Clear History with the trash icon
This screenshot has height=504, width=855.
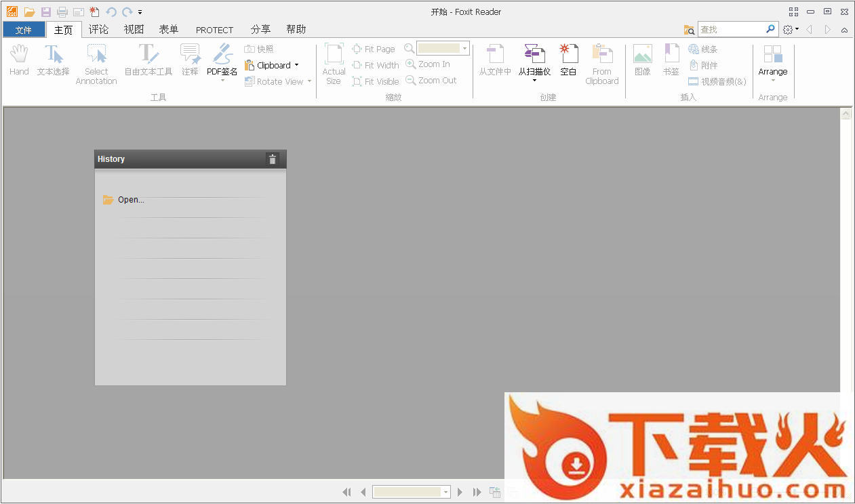click(273, 159)
